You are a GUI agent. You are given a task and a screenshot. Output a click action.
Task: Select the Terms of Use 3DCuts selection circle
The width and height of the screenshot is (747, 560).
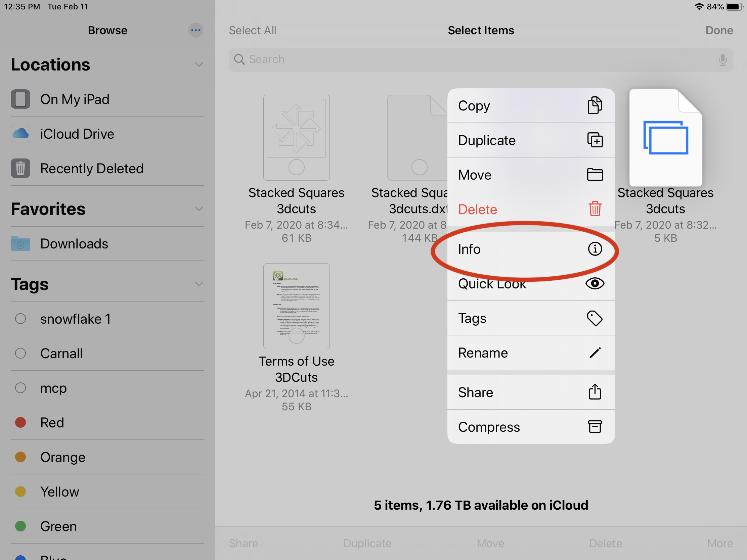(296, 336)
